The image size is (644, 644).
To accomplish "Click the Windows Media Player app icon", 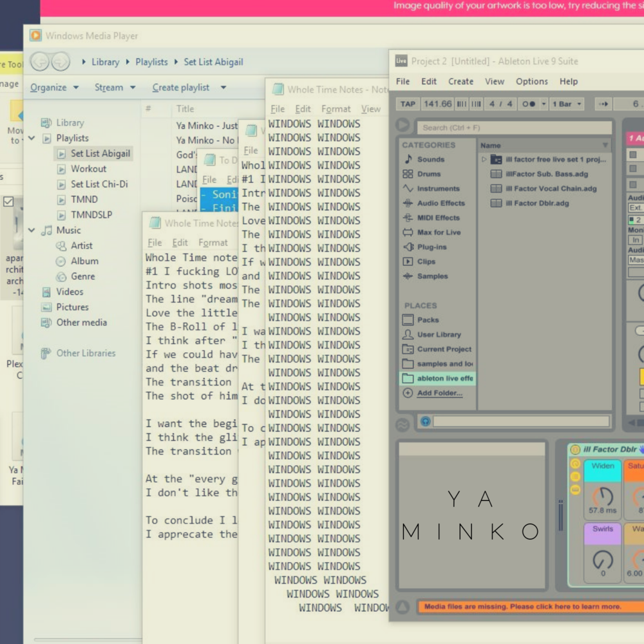I will (x=35, y=35).
